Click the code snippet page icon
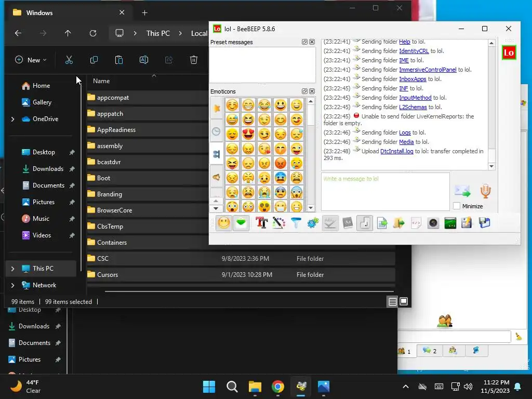Viewport: 532px width, 399px height. coord(416,223)
